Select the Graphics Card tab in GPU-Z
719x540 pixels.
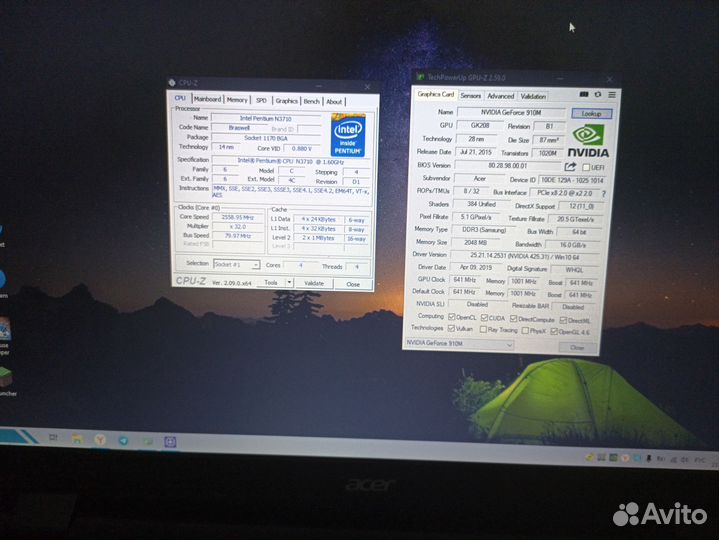436,94
